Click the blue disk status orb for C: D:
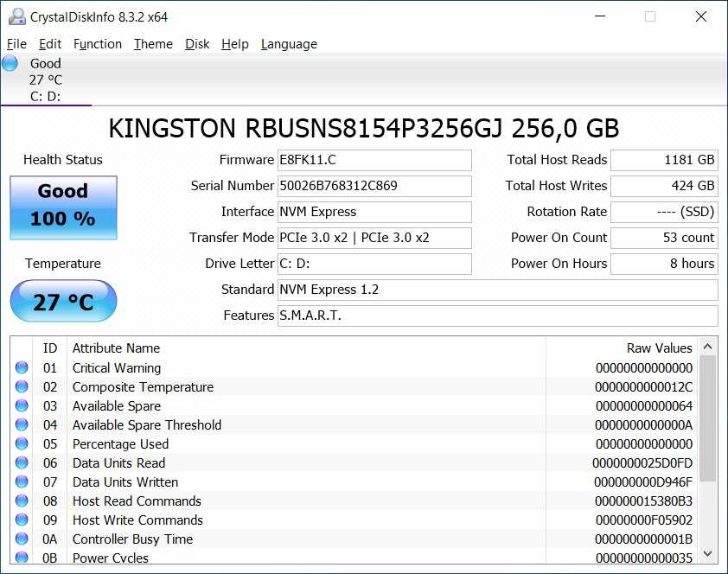Image resolution: width=728 pixels, height=574 pixels. (x=10, y=63)
